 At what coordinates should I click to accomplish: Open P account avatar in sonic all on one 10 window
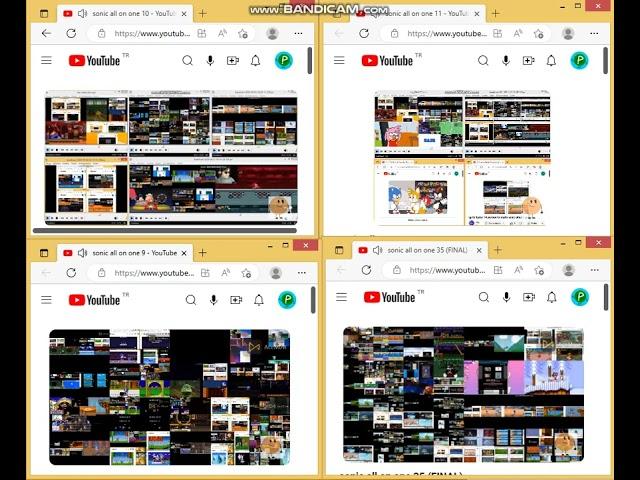284,61
